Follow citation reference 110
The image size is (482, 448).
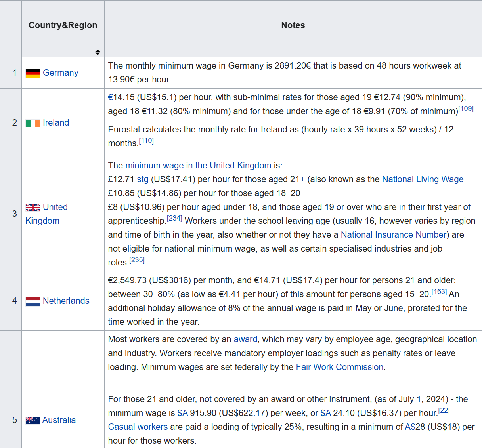[146, 141]
